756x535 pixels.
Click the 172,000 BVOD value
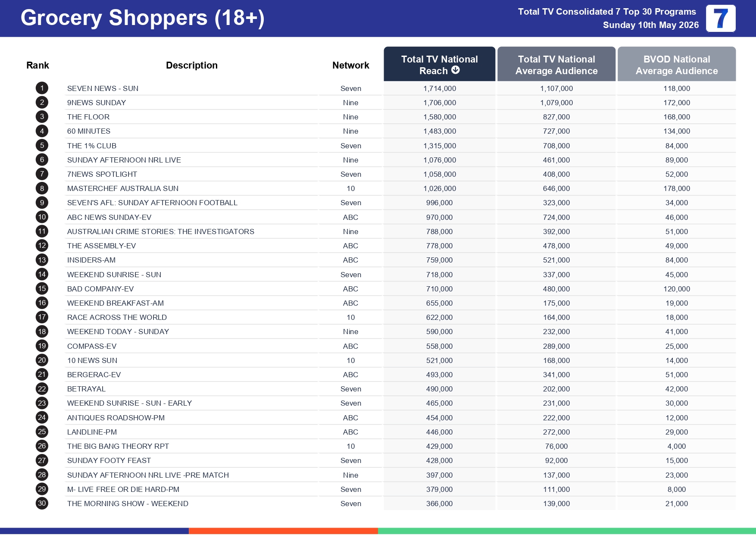coord(677,103)
